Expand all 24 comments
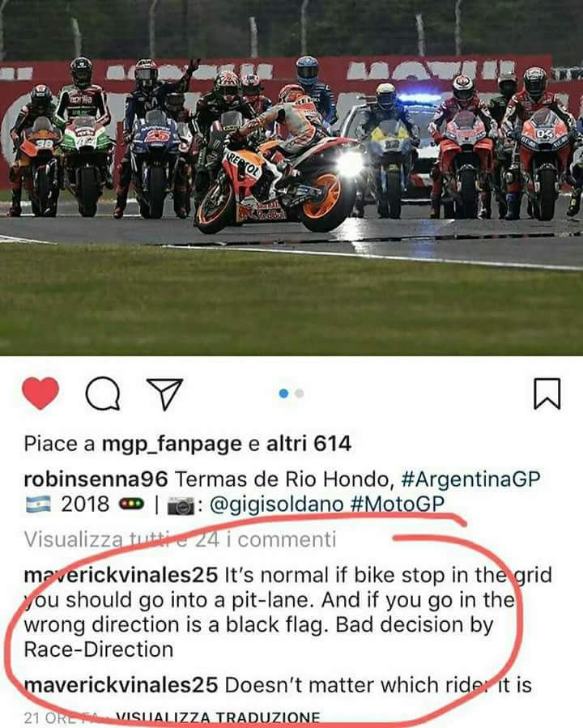This screenshot has height=728, width=583. (x=180, y=539)
